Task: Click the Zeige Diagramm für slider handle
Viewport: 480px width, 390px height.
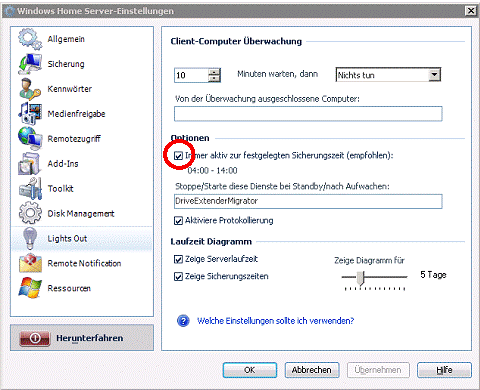Action: point(360,278)
